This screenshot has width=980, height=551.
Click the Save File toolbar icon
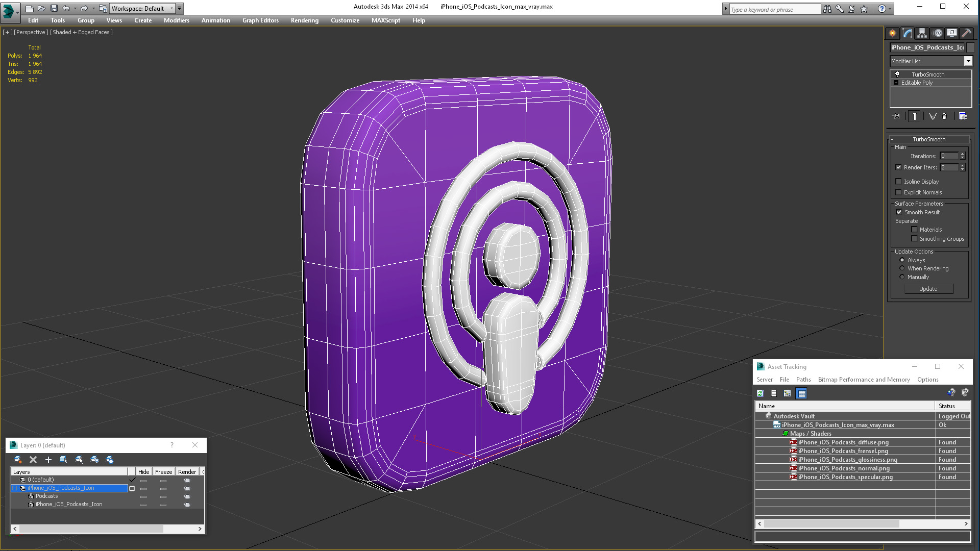click(54, 8)
